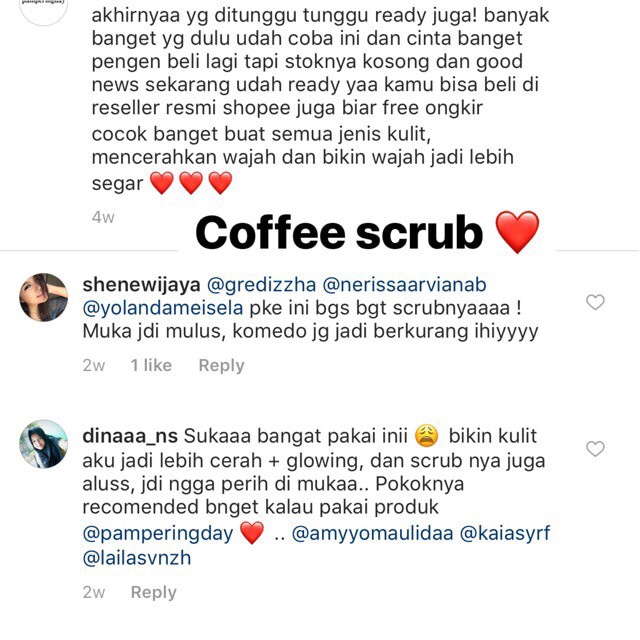View the 1 like on shenewijaya's comment
Viewport: 640px width, 640px height.
151,365
